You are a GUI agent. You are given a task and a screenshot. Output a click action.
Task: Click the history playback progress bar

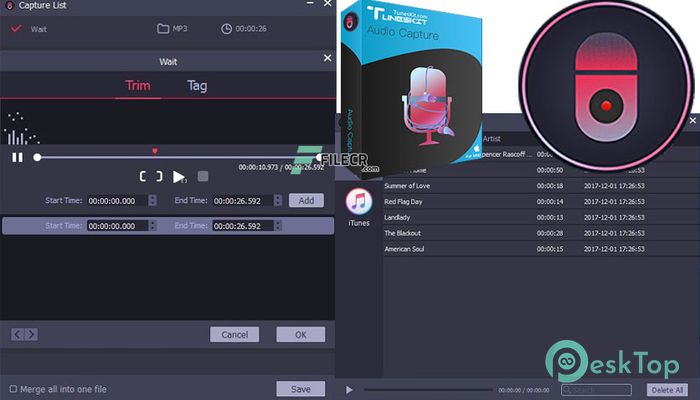click(x=428, y=390)
